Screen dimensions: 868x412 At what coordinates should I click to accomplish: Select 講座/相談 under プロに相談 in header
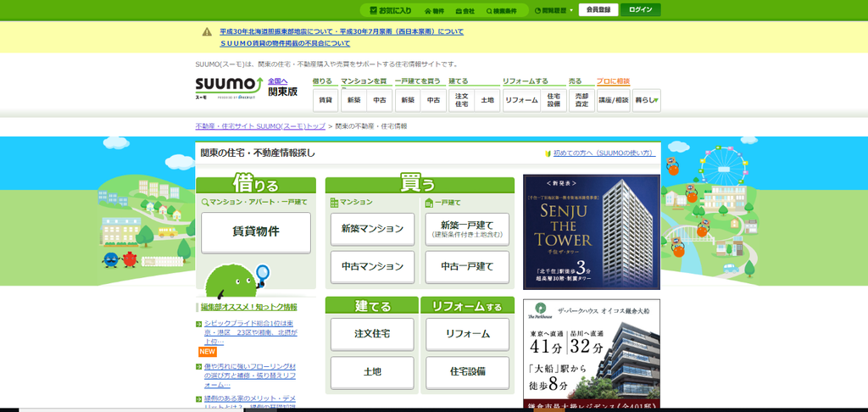(614, 101)
